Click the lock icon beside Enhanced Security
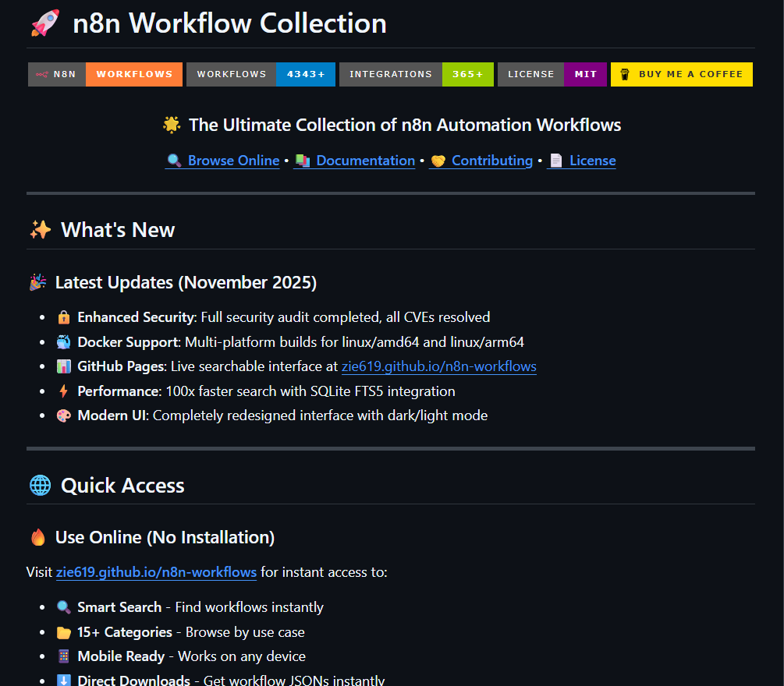 click(63, 317)
